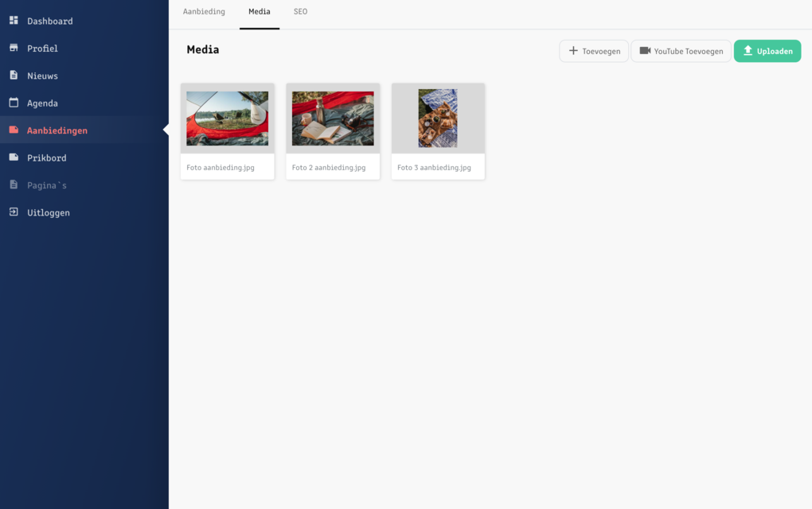Screen dimensions: 812x509
Task: Click the Uitloggen exit icon
Action: (14, 212)
